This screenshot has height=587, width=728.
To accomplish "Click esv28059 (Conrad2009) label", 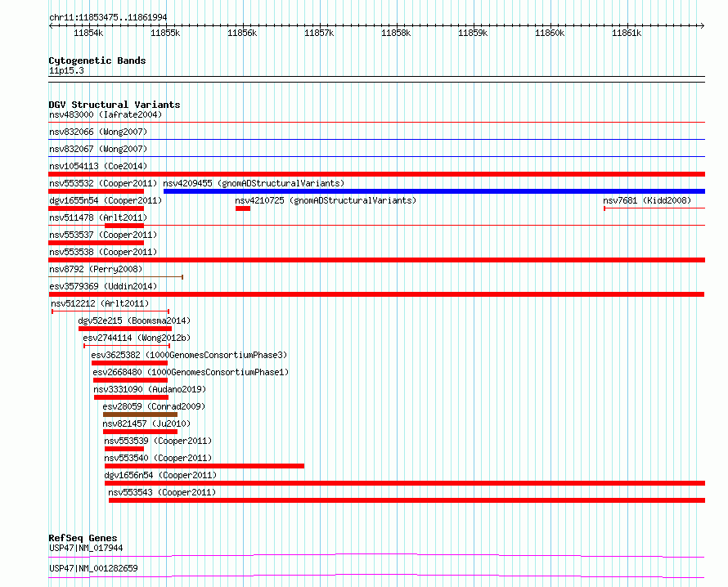I will (154, 407).
